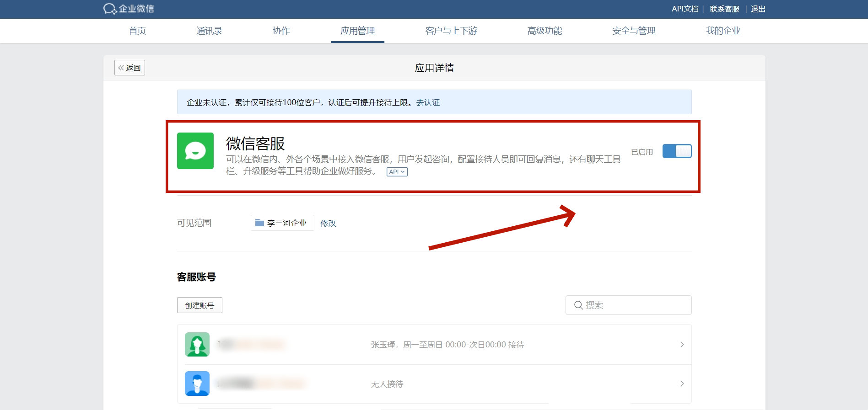Open the 我的企业 tab
868x410 pixels.
723,31
